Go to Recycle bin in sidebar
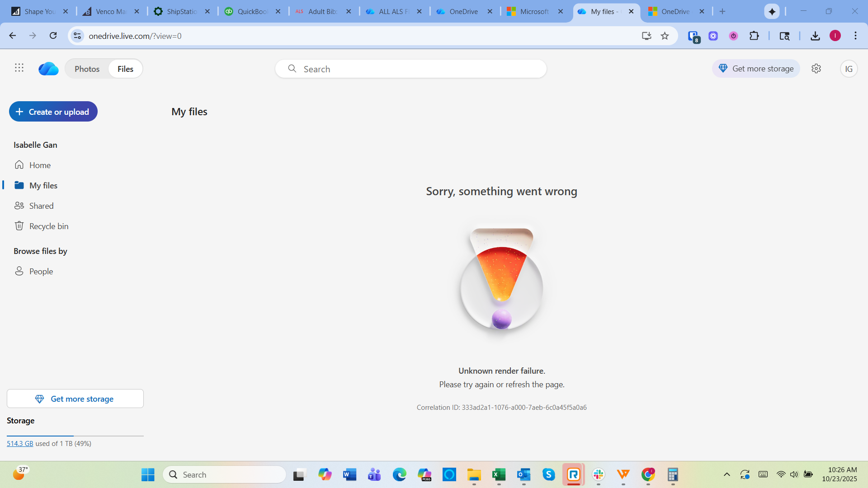Viewport: 868px width, 488px height. pos(48,226)
